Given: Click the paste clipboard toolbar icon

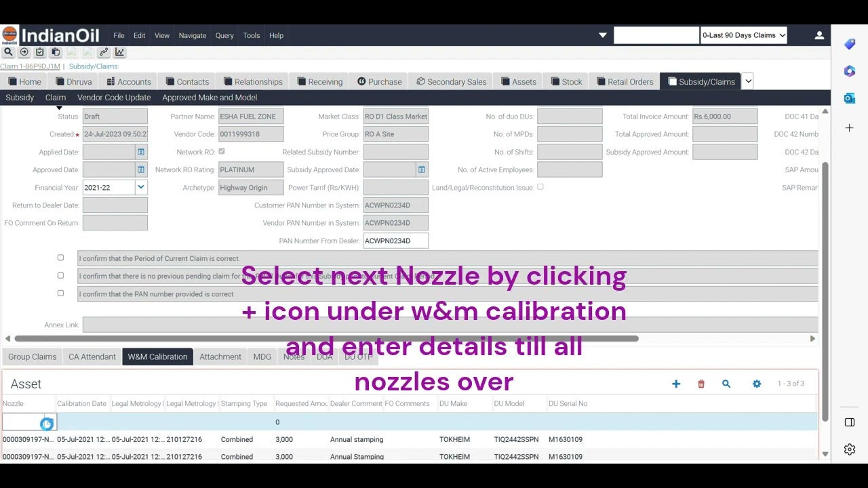Looking at the screenshot, I should tap(56, 52).
